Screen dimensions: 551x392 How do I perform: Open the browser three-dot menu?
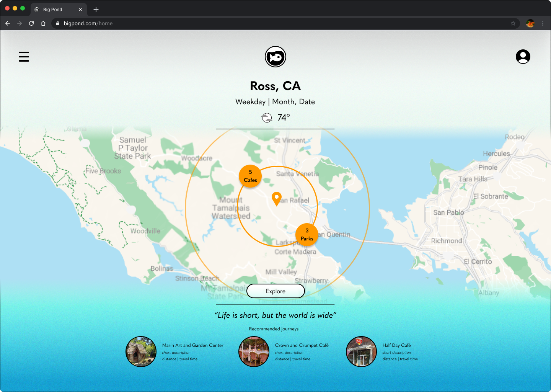[543, 23]
